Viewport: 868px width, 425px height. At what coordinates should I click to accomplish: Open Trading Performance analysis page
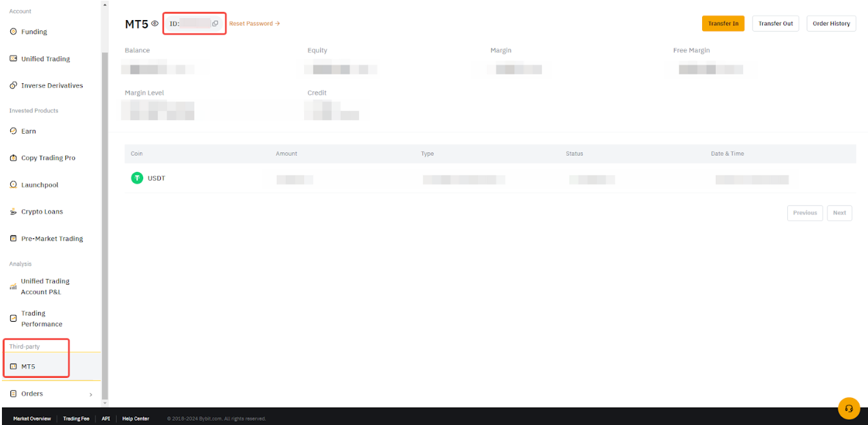41,318
